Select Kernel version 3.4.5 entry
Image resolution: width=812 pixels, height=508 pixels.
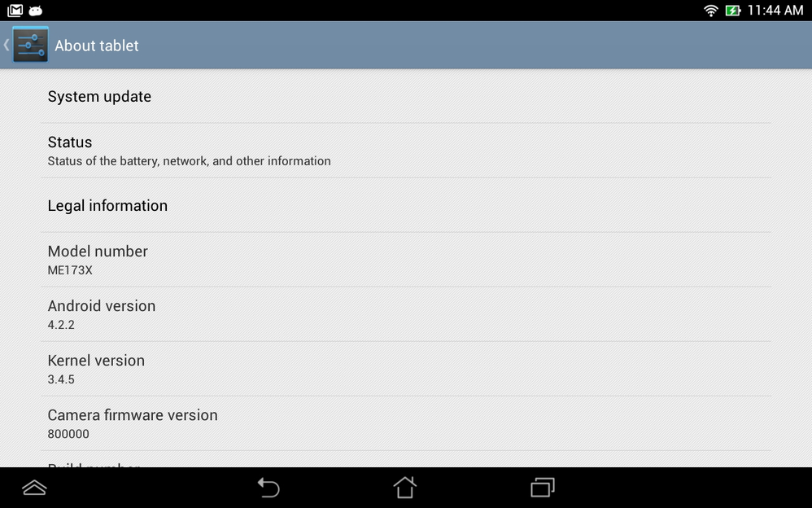[x=406, y=369]
